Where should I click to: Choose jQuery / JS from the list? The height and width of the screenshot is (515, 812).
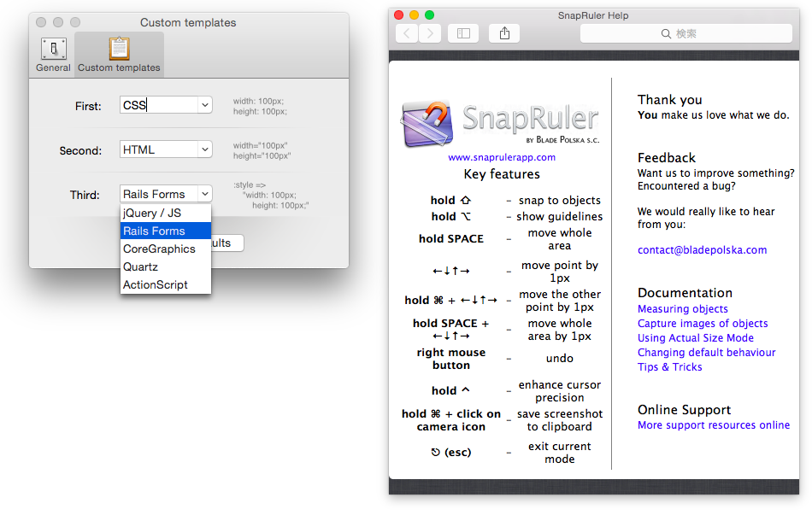[166, 214]
